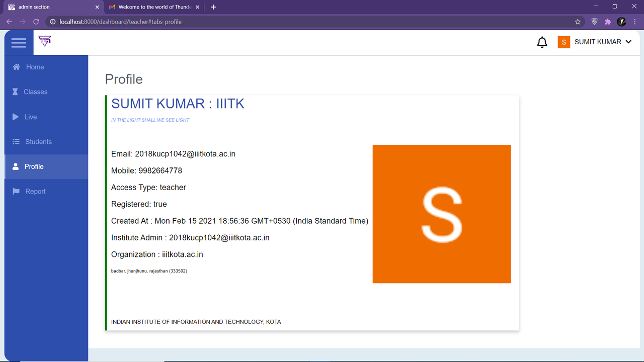Click inside the address bar
Image resolution: width=644 pixels, height=362 pixels.
[201, 22]
